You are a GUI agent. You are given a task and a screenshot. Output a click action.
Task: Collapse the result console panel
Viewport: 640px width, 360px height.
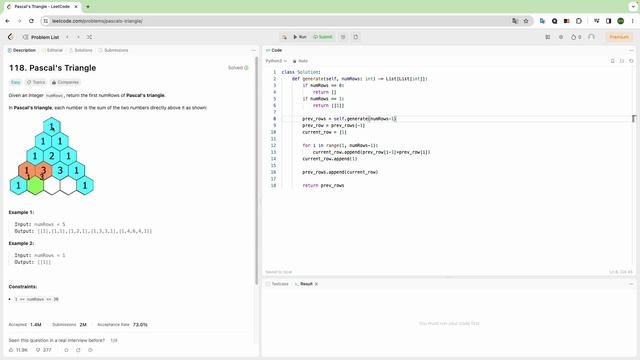pos(631,284)
